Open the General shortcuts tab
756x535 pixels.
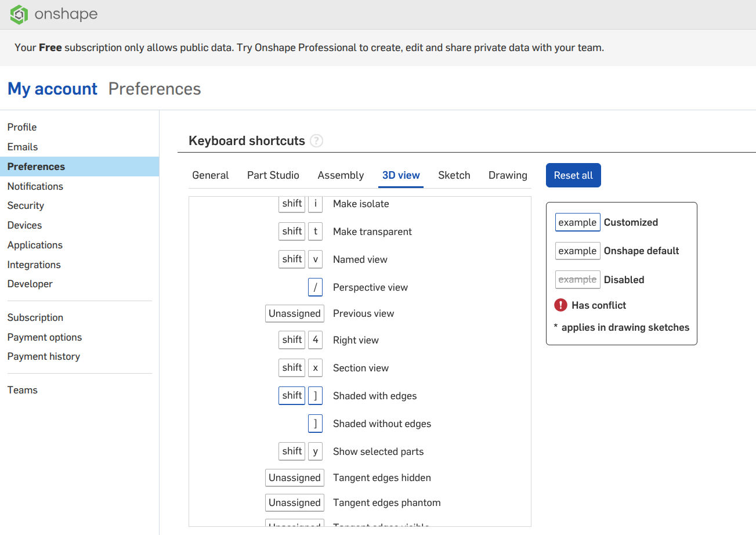click(x=210, y=175)
